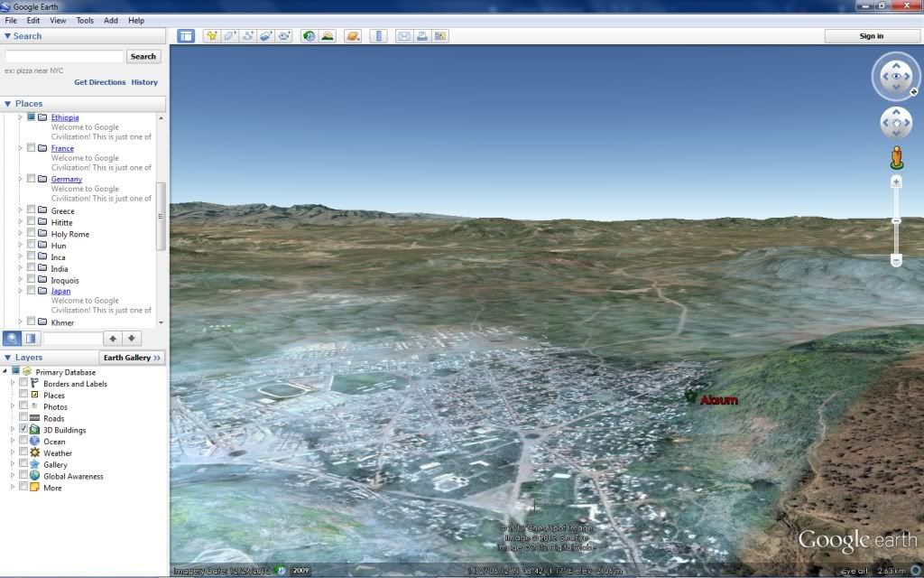Toggle the sidebar panel button

pyautogui.click(x=186, y=36)
